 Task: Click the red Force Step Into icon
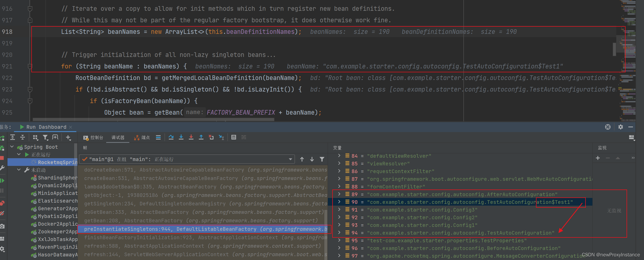(191, 137)
